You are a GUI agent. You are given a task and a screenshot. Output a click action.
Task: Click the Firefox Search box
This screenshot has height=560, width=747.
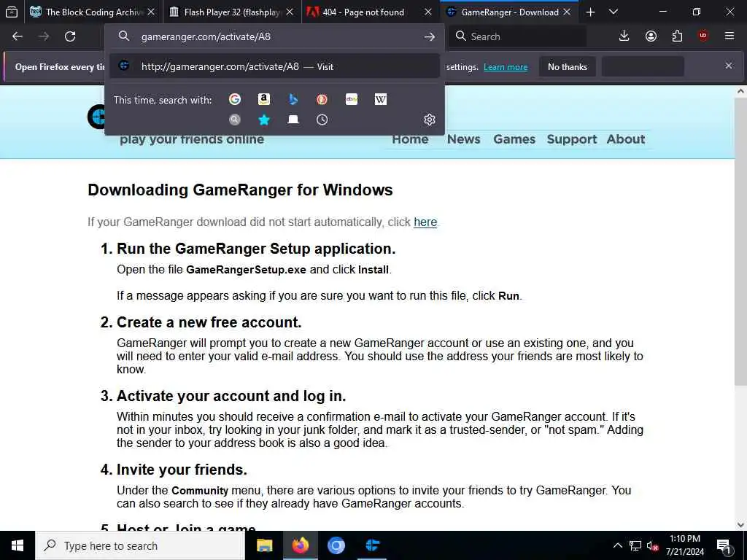pos(518,36)
